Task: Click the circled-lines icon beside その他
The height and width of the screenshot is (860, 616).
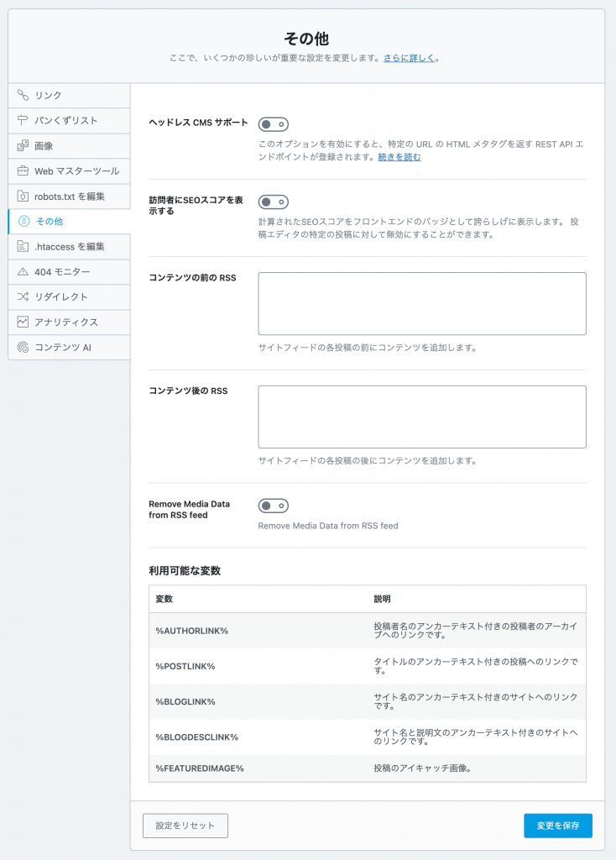Action: pyautogui.click(x=23, y=221)
